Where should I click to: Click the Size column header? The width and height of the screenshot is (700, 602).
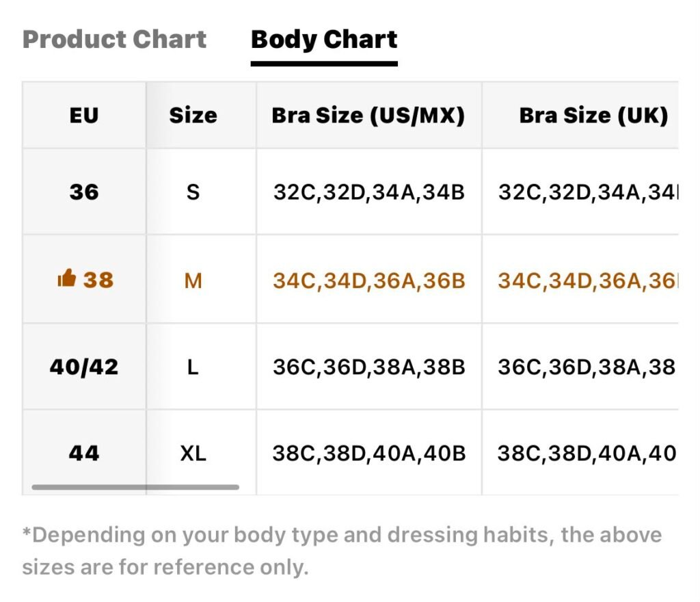(x=193, y=115)
